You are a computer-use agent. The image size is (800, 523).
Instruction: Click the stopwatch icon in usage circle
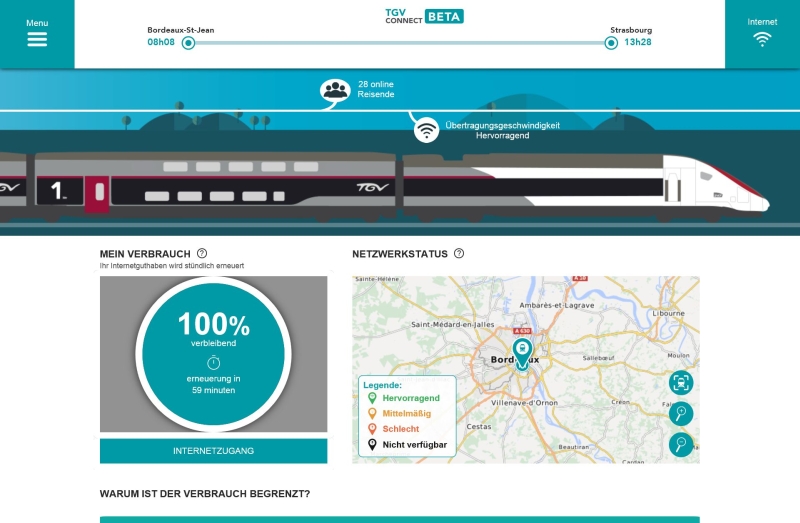coord(213,362)
